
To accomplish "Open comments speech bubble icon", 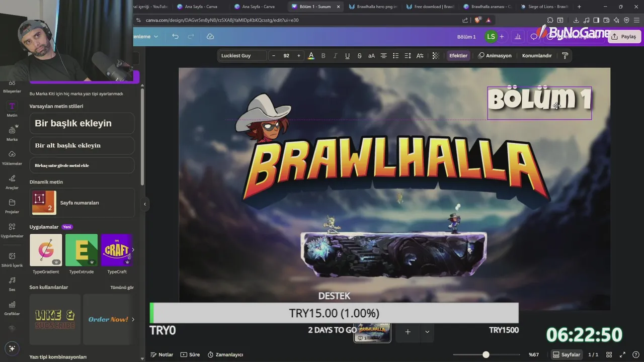I will click(534, 37).
